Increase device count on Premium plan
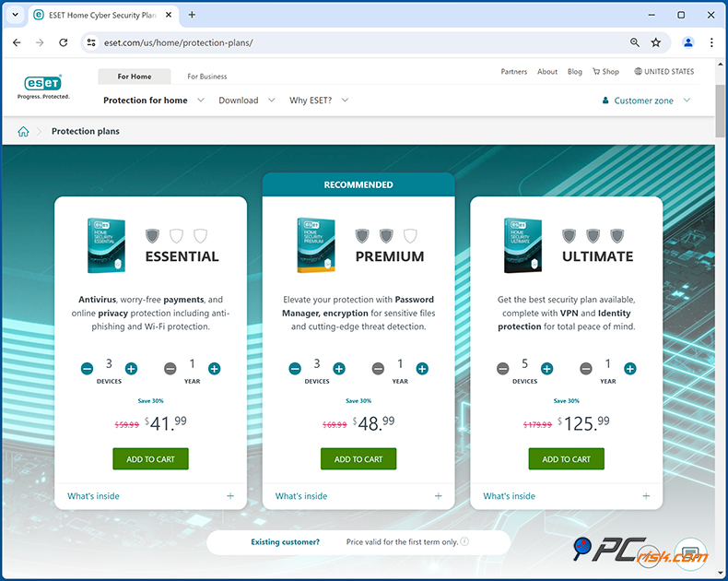This screenshot has width=728, height=581. coord(339,369)
